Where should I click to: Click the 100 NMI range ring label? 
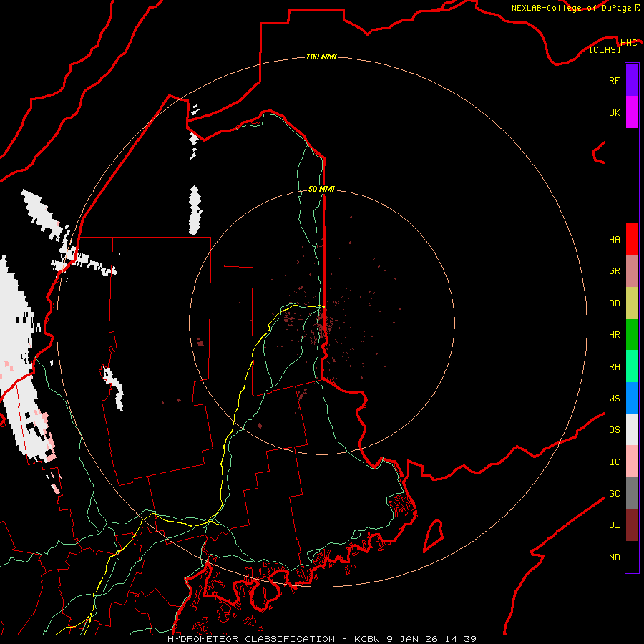pos(321,57)
